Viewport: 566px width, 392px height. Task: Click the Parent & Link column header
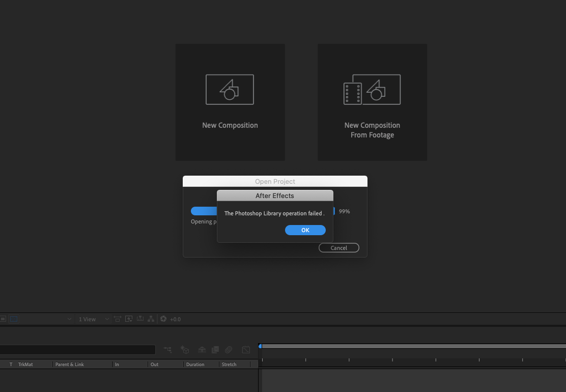(x=69, y=364)
